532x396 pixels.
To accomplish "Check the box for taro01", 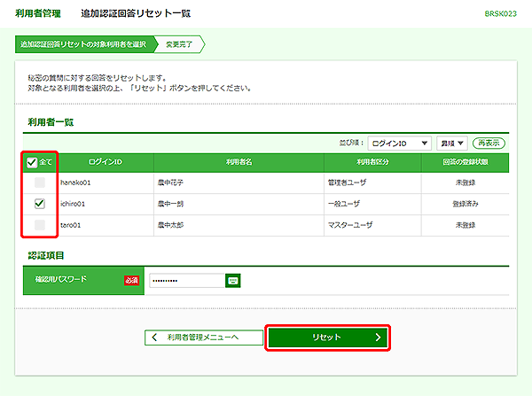I will [x=40, y=225].
